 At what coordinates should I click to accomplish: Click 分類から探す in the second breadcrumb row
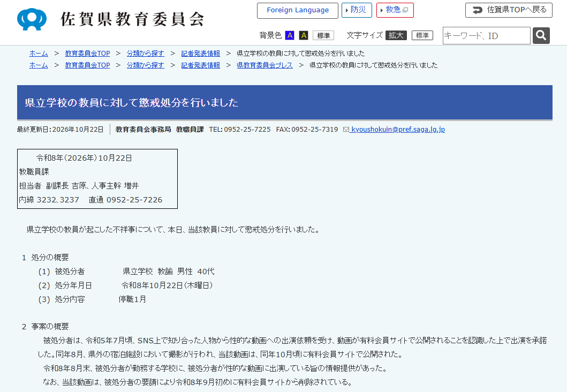(x=146, y=65)
